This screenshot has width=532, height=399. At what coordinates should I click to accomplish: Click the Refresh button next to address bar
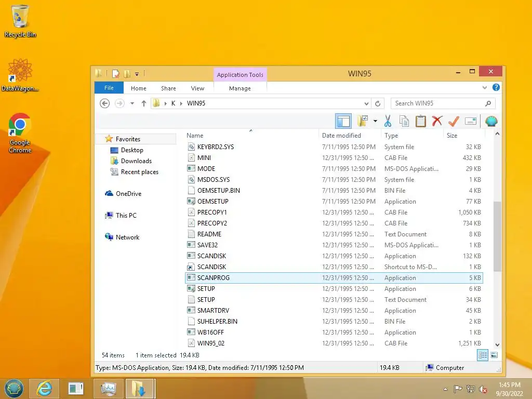tap(378, 103)
